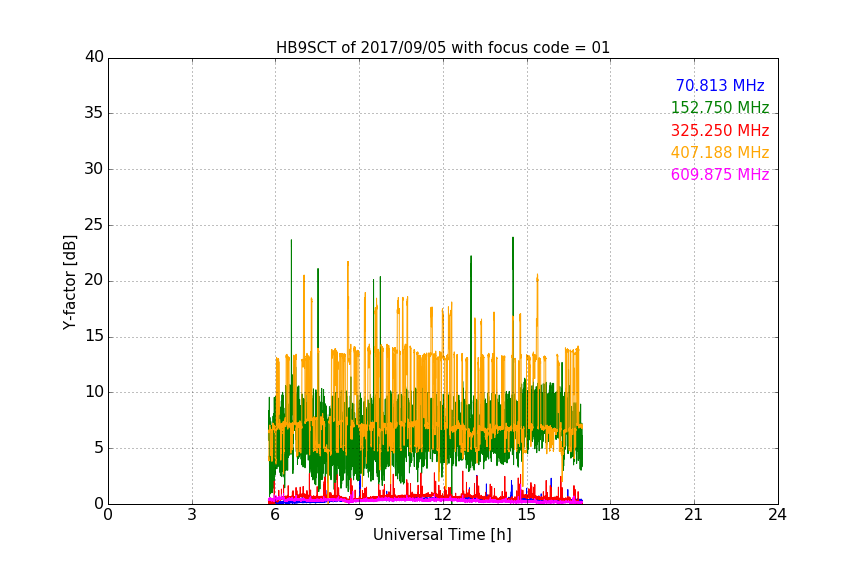Click the x-axis tick label 12
Image resolution: width=864 pixels, height=576 pixels.
(442, 515)
